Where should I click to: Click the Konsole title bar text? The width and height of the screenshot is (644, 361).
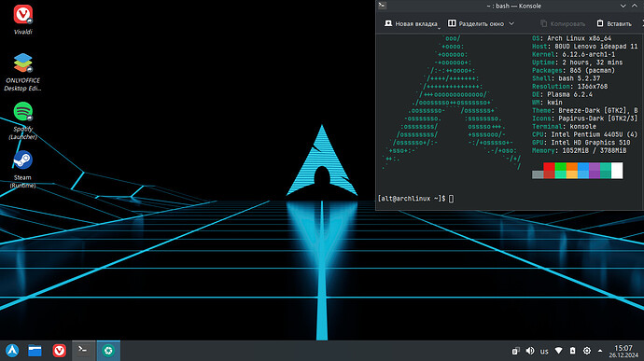(514, 6)
